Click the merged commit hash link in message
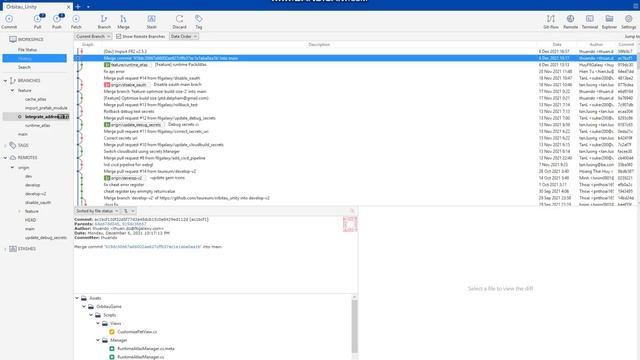Screen dimensions: 640x360 click(153, 247)
